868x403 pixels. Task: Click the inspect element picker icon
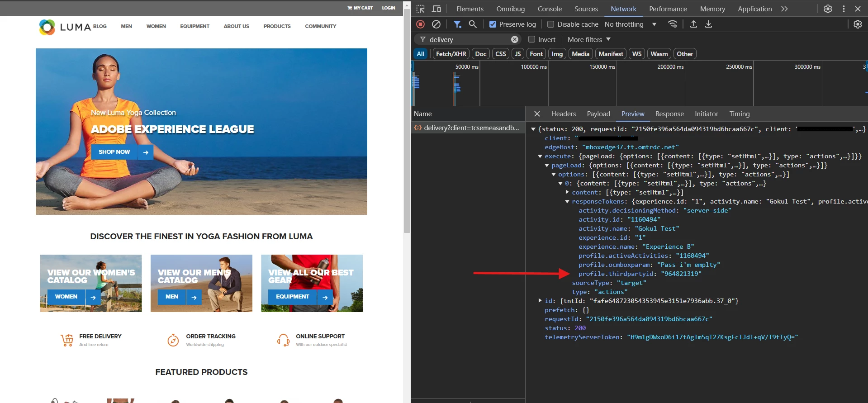[421, 9]
